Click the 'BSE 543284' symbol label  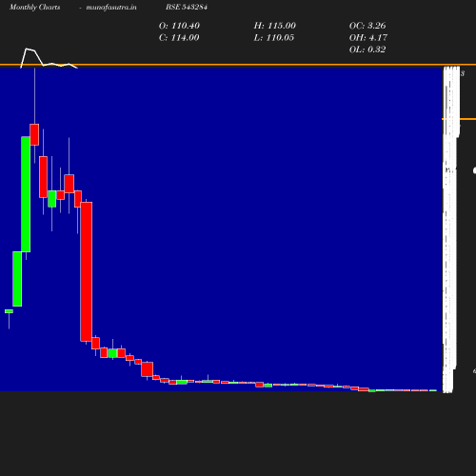pyautogui.click(x=187, y=7)
